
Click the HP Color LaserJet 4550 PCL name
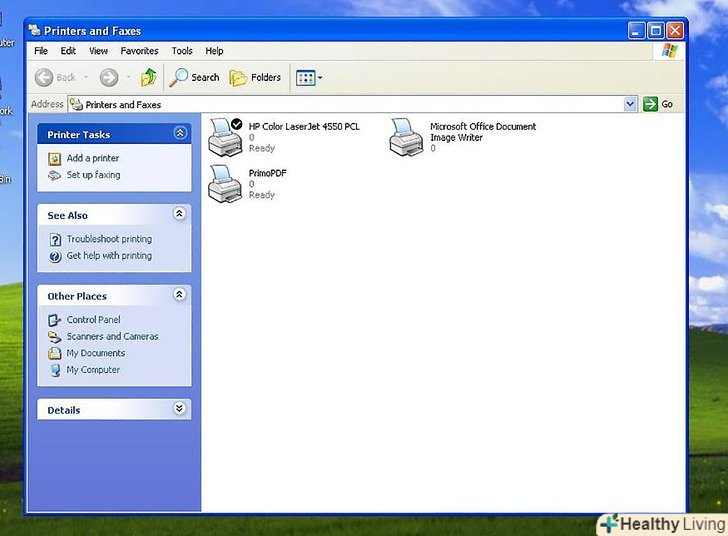coord(304,126)
